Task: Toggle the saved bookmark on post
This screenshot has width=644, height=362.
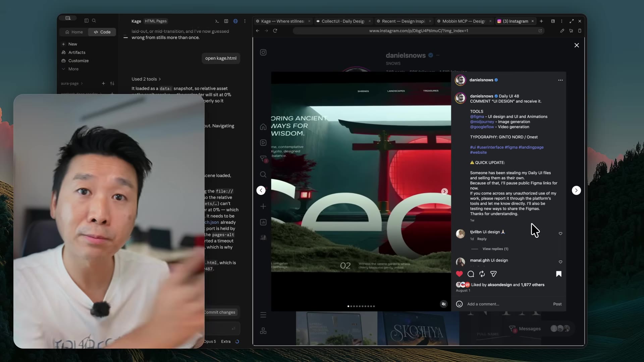Action: point(559,274)
